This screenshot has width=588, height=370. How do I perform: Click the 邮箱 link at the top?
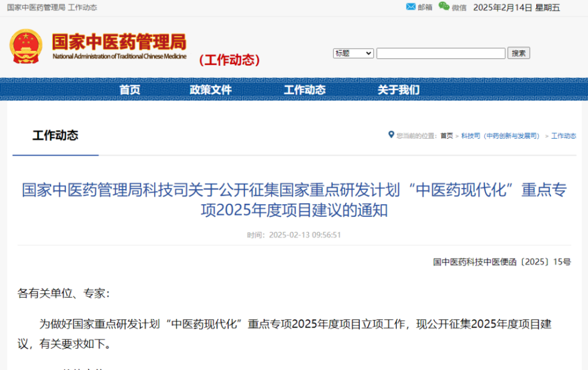click(x=425, y=8)
